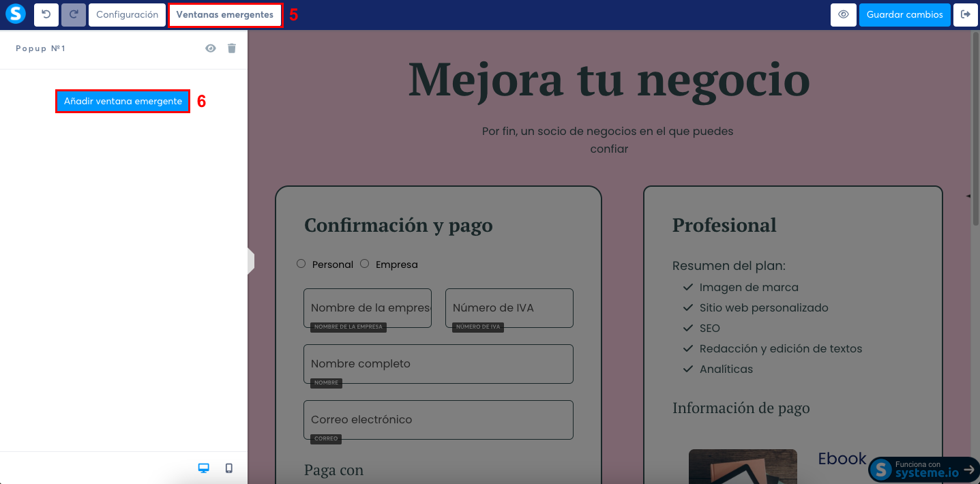Click the Nombre completo input field
The height and width of the screenshot is (484, 980).
pyautogui.click(x=439, y=364)
